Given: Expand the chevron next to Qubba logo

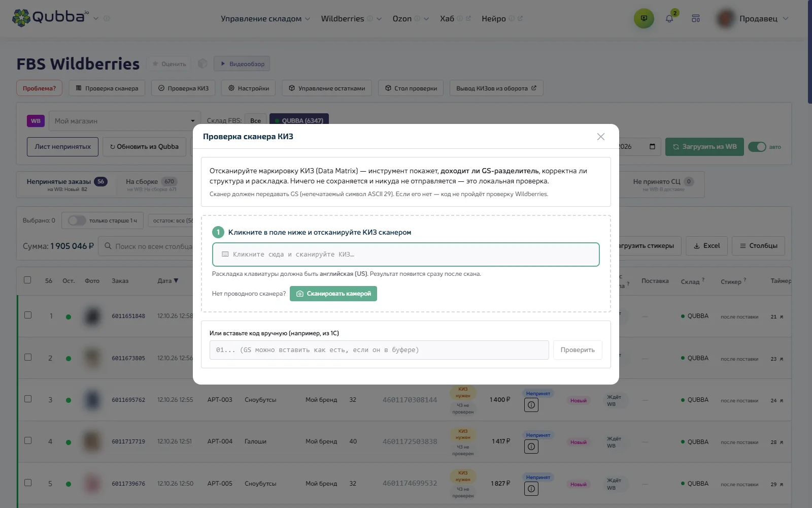Looking at the screenshot, I should 96,18.
